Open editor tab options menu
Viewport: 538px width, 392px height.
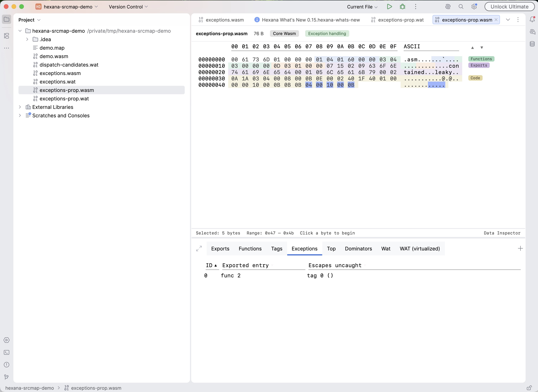(x=518, y=20)
